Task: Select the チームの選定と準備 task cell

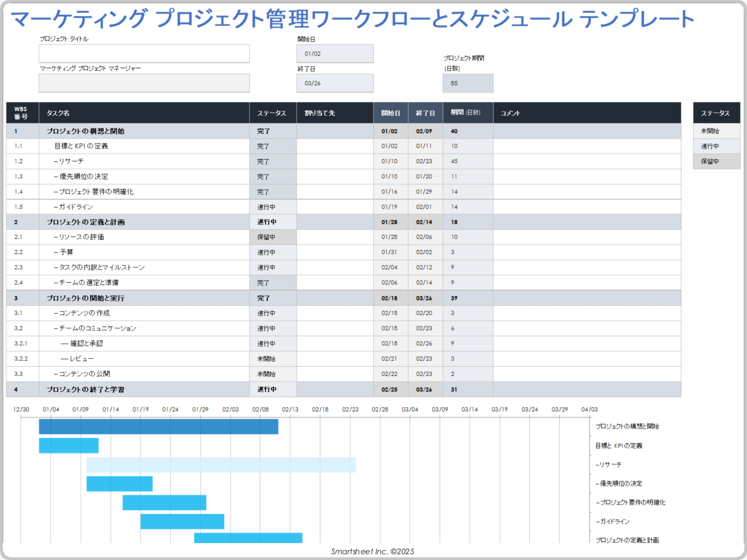Action: click(144, 283)
